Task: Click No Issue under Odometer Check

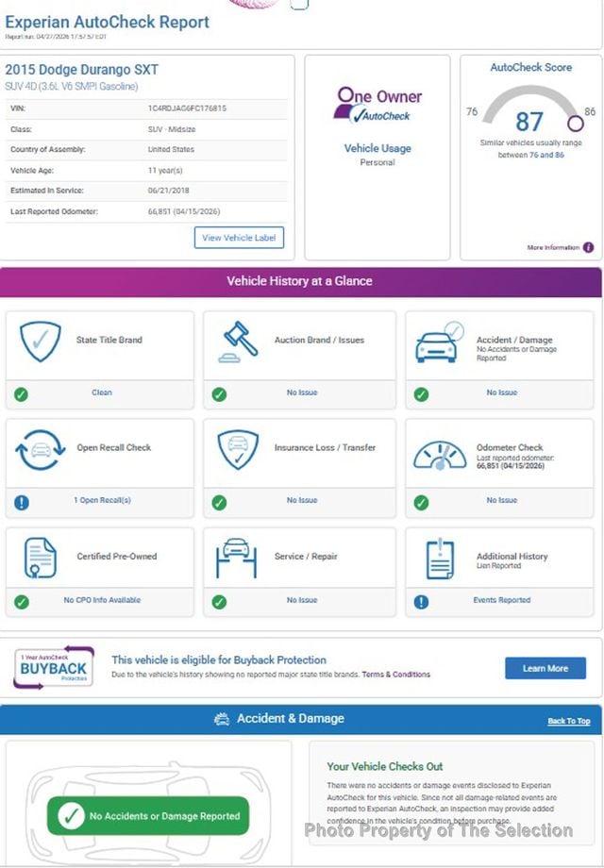Action: click(501, 500)
